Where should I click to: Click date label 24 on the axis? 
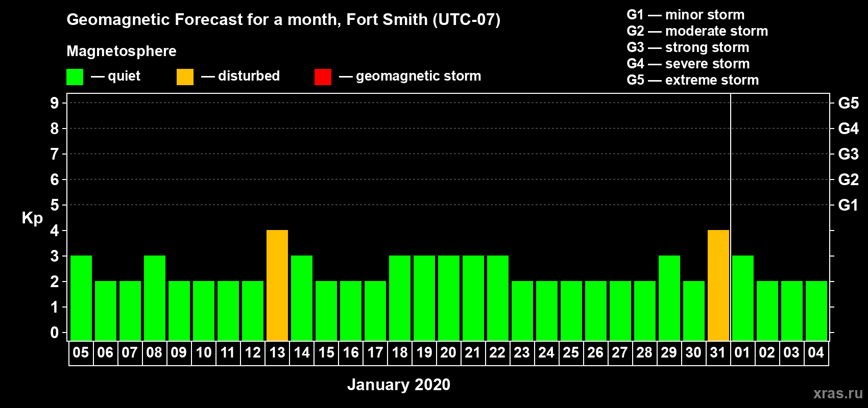click(546, 352)
